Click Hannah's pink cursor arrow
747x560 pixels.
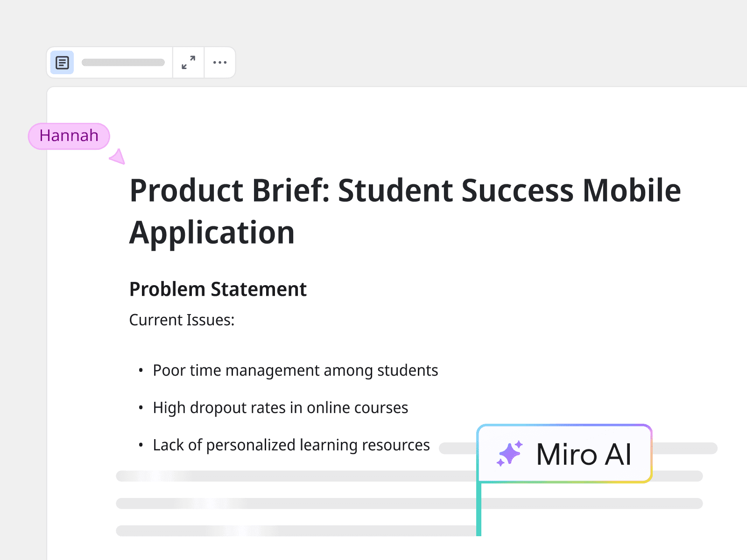coord(118,157)
